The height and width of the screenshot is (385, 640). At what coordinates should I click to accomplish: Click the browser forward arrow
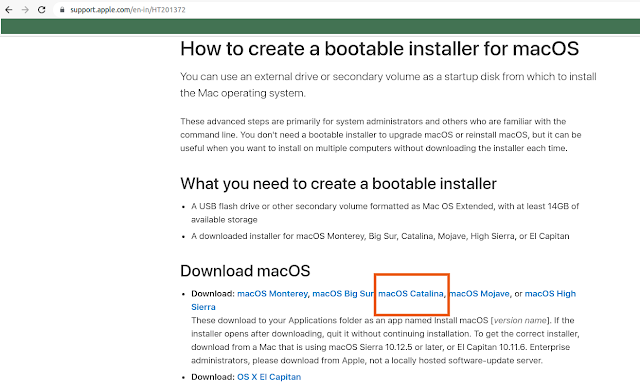25,9
